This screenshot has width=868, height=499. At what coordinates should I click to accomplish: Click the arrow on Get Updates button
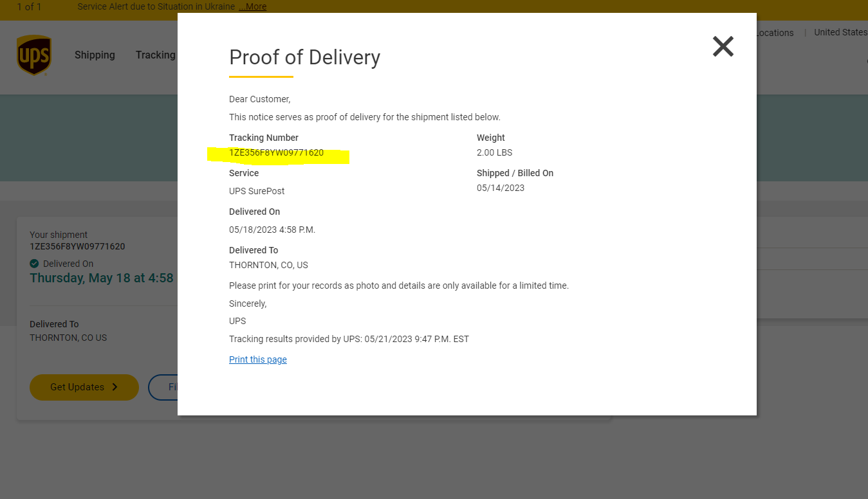(115, 387)
